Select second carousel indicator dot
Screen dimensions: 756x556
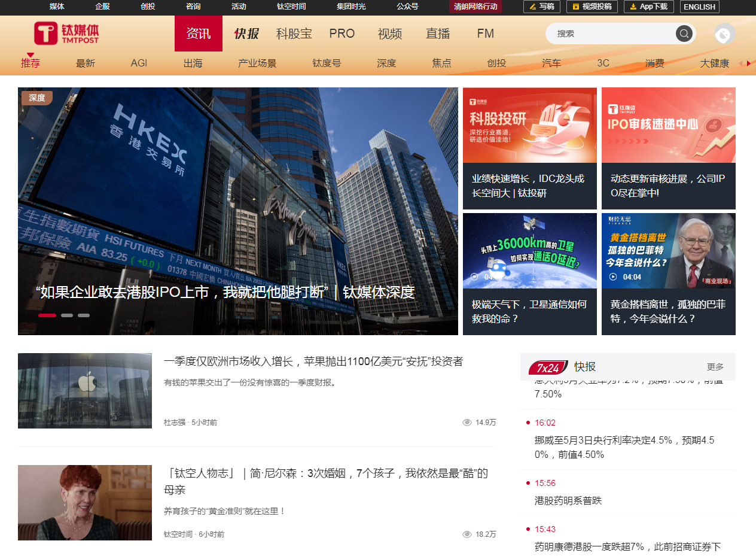tap(67, 315)
